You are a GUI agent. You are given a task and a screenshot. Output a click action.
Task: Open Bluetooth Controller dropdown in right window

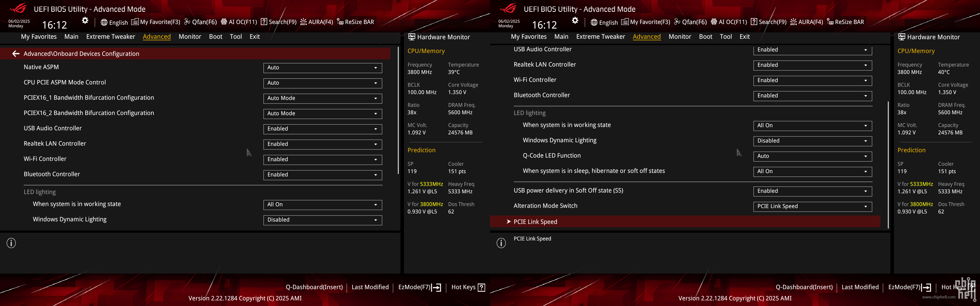(x=813, y=96)
